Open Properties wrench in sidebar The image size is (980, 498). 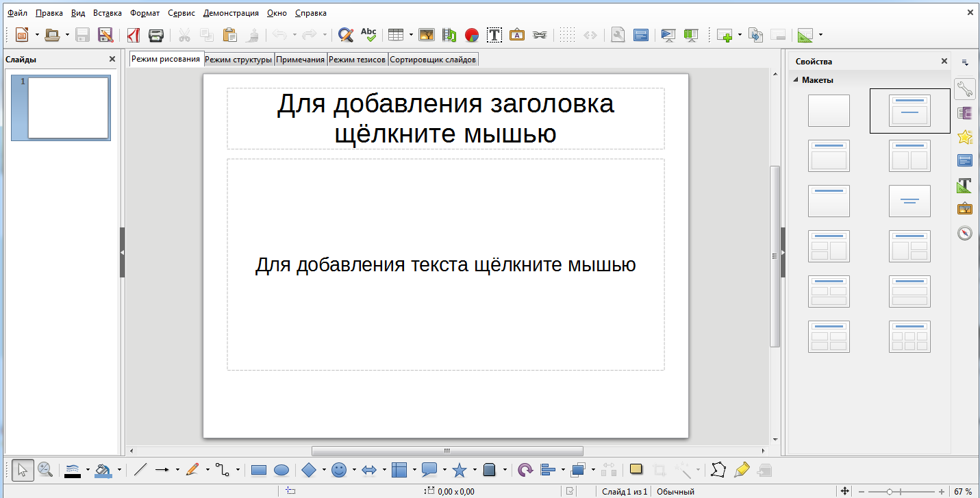(x=965, y=88)
